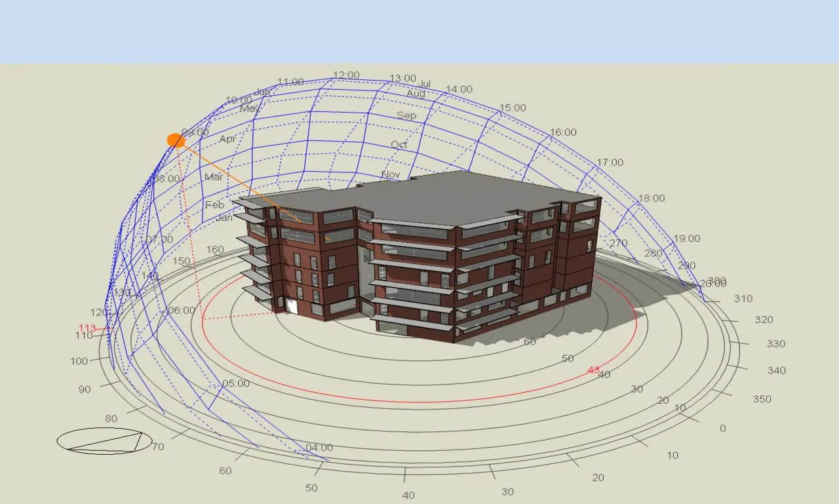Click the 70 azimuth label
The height and width of the screenshot is (504, 839).
click(158, 447)
